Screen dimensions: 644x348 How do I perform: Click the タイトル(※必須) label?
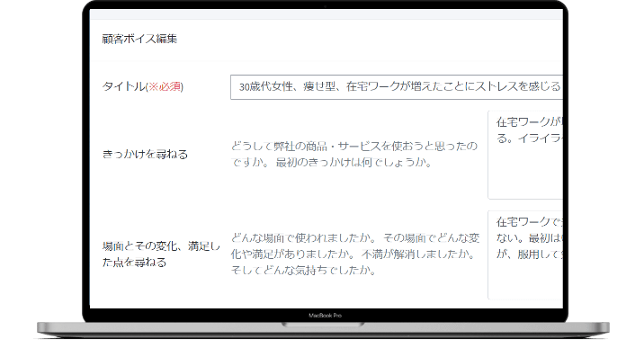pos(142,86)
